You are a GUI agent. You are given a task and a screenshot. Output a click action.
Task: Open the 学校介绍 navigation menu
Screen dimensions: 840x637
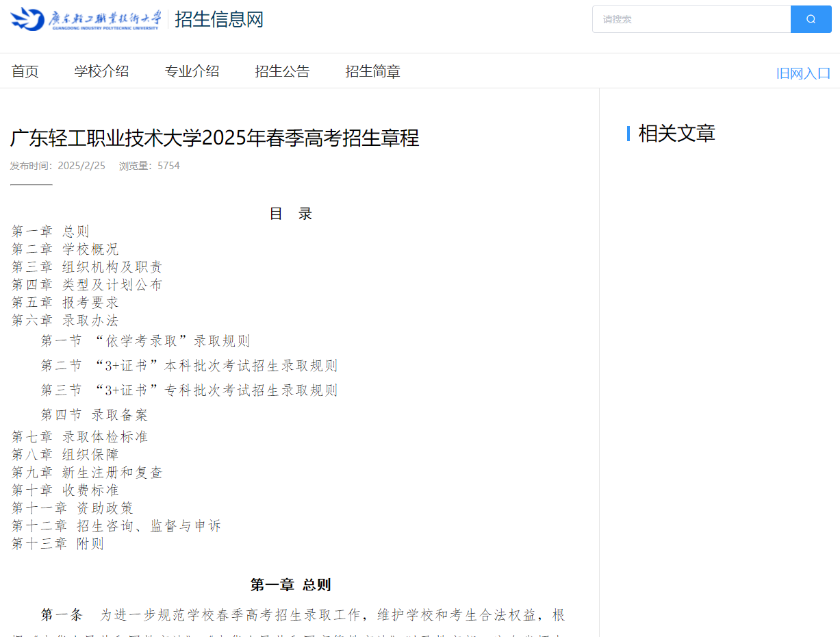[x=101, y=71]
